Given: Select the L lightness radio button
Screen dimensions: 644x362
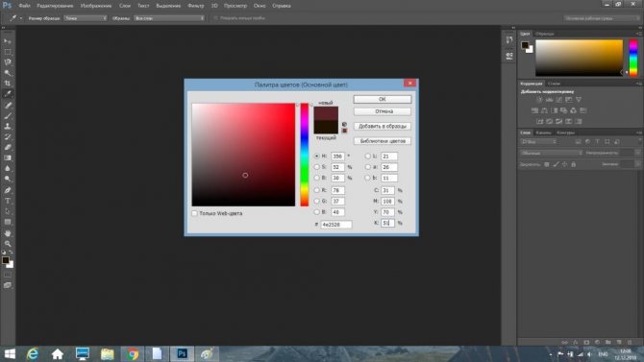Looking at the screenshot, I should click(x=367, y=156).
